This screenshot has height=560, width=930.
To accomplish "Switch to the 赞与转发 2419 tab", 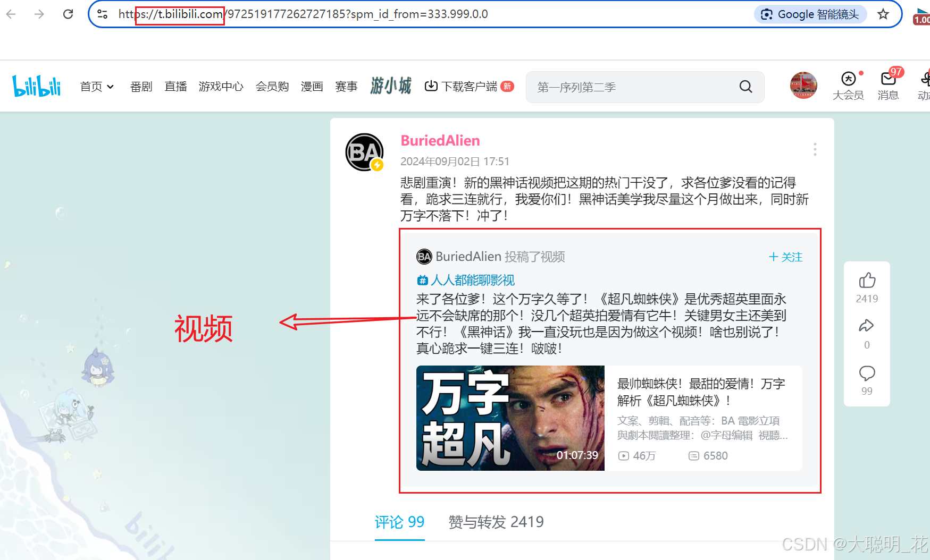I will 496,522.
